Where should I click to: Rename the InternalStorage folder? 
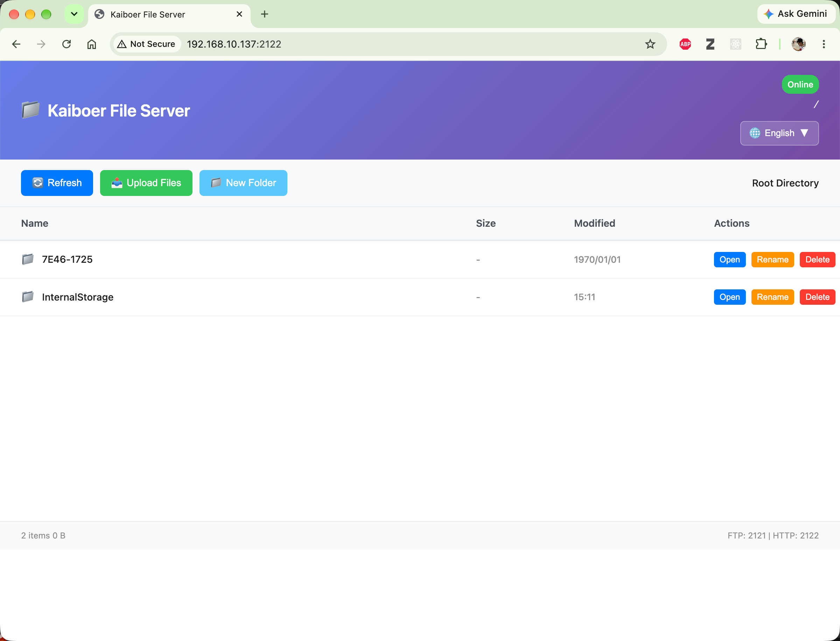[772, 297]
